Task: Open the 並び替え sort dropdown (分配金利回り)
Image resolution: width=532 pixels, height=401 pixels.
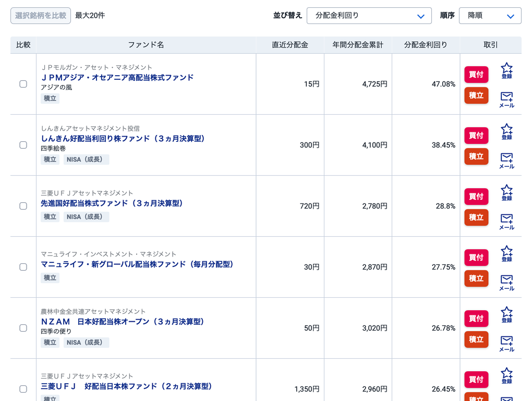Action: (x=369, y=16)
